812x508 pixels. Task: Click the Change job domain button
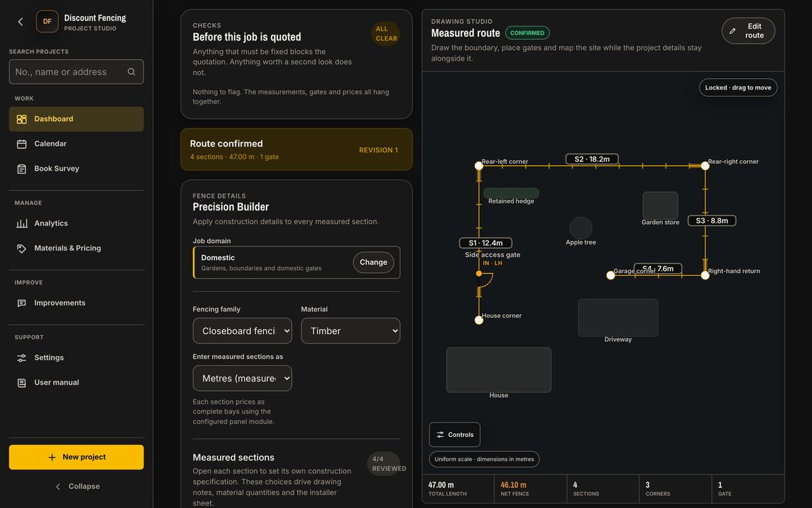pos(374,262)
